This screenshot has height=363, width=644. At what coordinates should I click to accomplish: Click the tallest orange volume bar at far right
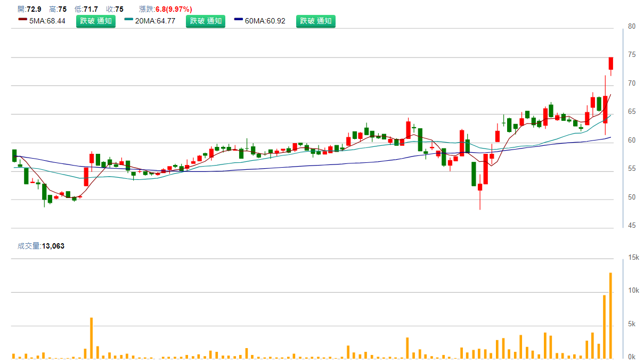click(x=611, y=315)
